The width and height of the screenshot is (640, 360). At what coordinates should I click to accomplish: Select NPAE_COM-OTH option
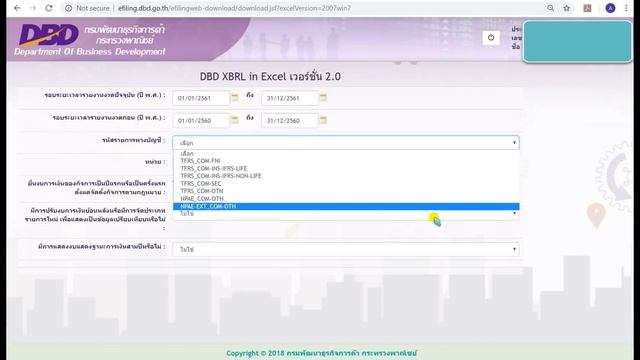coord(346,199)
